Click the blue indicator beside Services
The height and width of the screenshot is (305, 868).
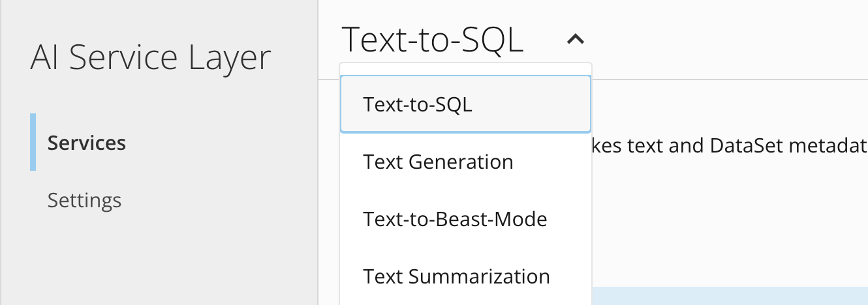(33, 142)
